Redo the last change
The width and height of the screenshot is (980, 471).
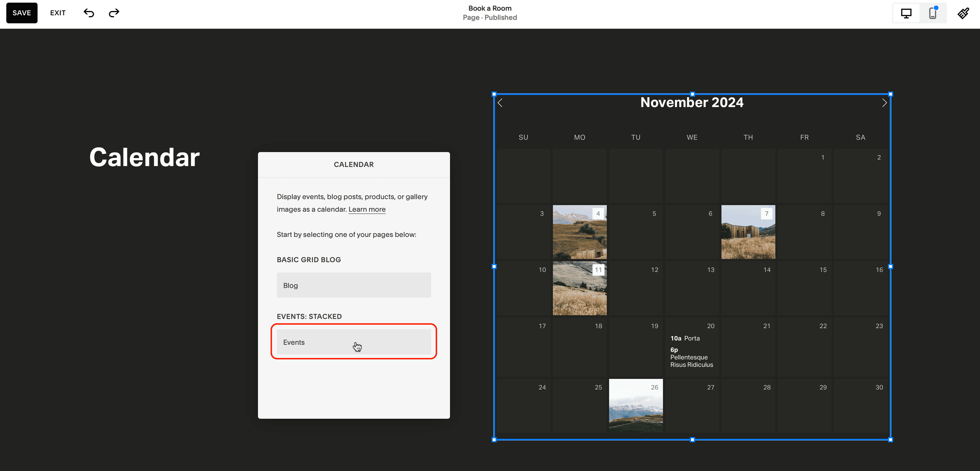(x=114, y=13)
